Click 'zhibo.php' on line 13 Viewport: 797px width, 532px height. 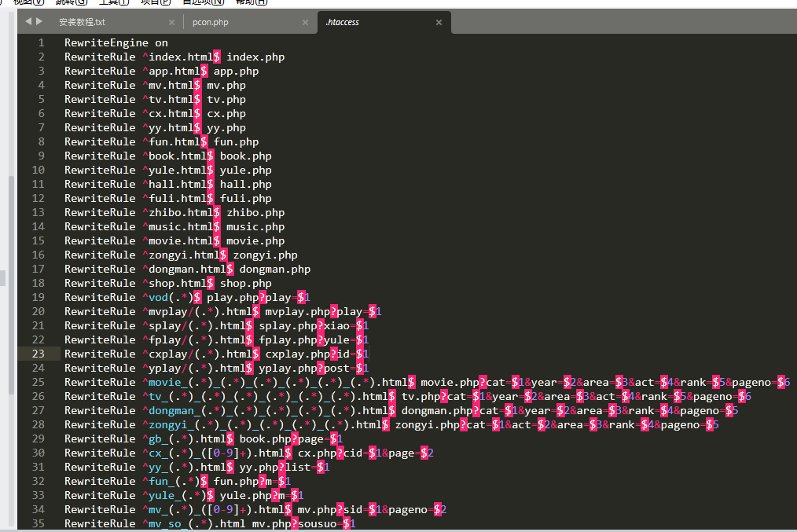[x=255, y=213]
